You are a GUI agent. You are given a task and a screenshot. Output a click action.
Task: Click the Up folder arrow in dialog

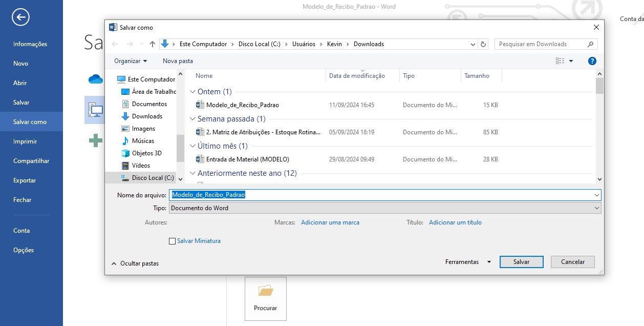(153, 44)
